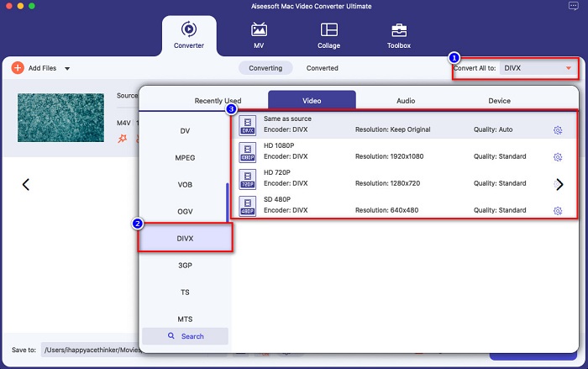Choose MTS in the format list
588x369 pixels.
[185, 319]
